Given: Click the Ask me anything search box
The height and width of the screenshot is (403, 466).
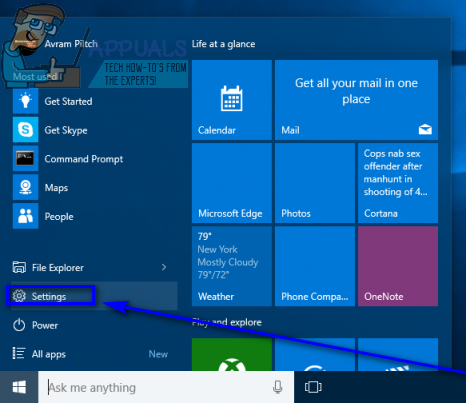Looking at the screenshot, I should [x=166, y=387].
